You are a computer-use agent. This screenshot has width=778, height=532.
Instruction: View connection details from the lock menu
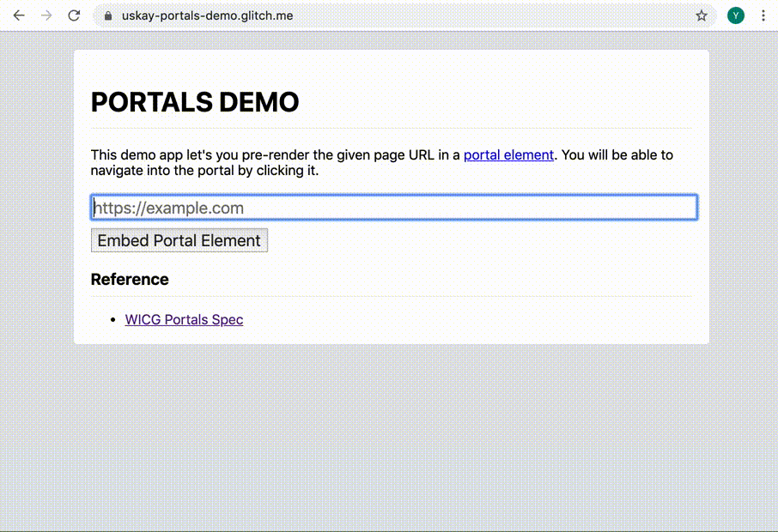point(107,15)
